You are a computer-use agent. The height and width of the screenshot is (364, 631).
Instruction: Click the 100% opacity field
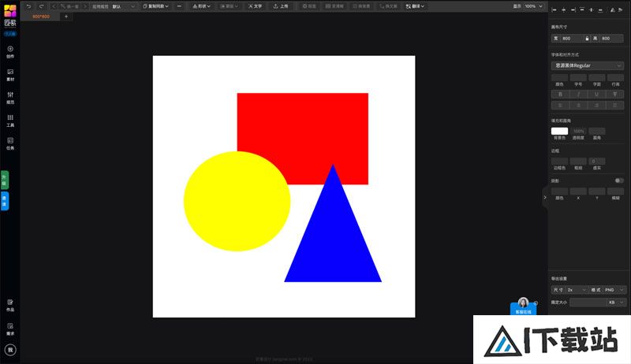click(578, 132)
